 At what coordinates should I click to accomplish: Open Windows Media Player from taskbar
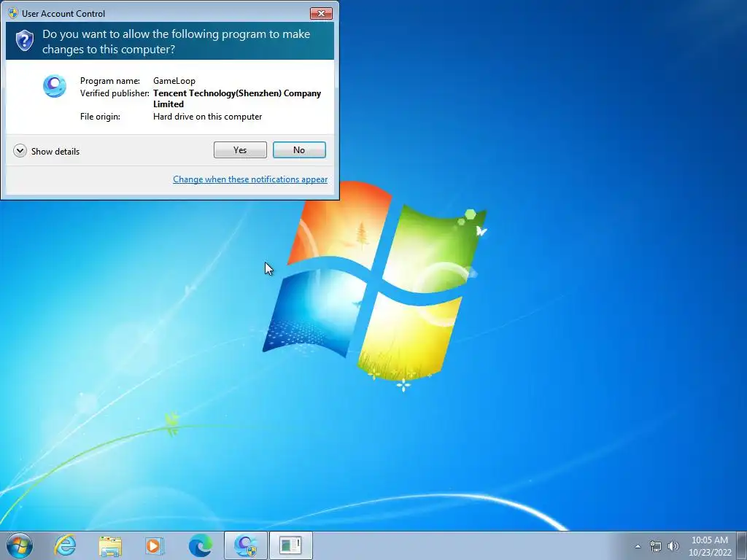pyautogui.click(x=155, y=545)
